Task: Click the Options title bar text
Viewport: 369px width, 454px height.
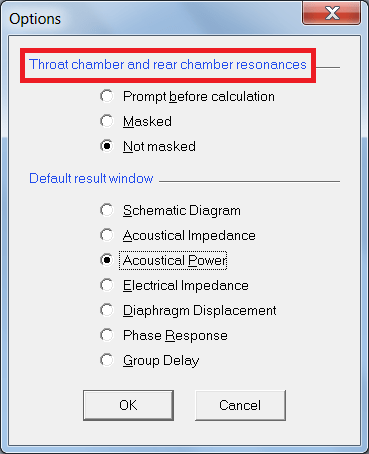Action: [x=35, y=19]
